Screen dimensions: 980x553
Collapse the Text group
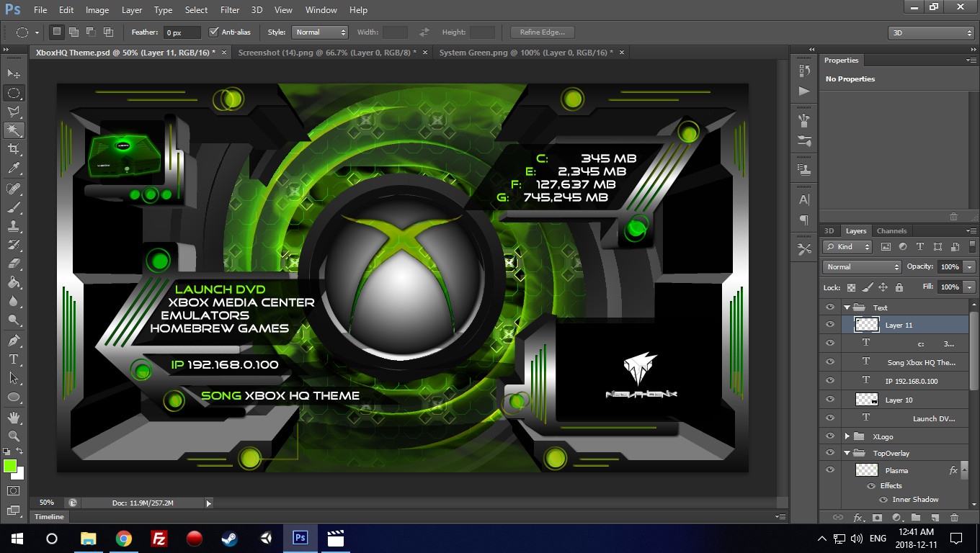847,307
